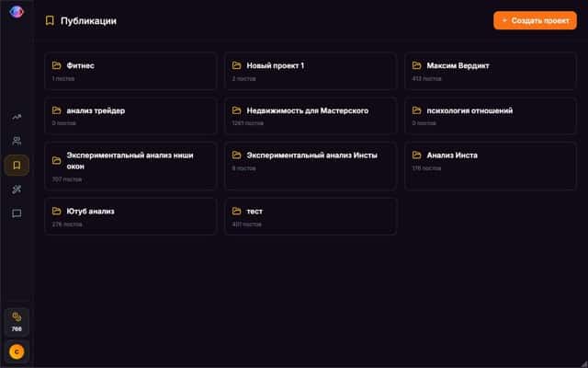Open the психология отношений project

(x=491, y=116)
